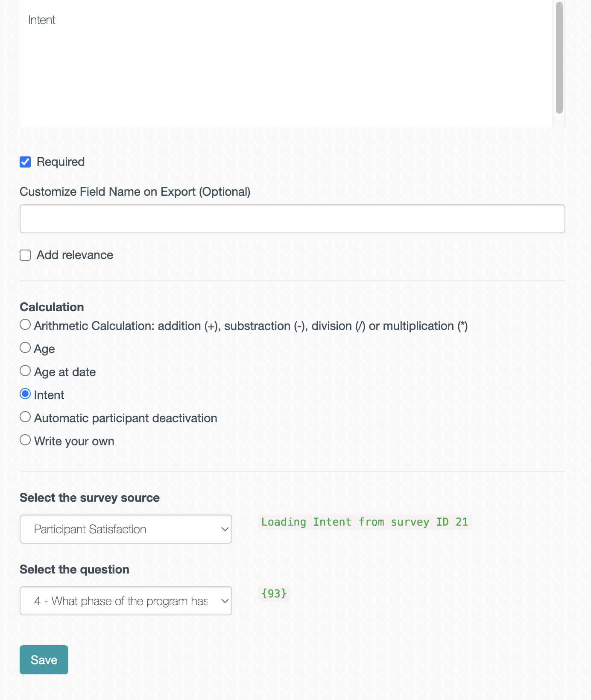Click the Save button
591x700 pixels.
44,660
